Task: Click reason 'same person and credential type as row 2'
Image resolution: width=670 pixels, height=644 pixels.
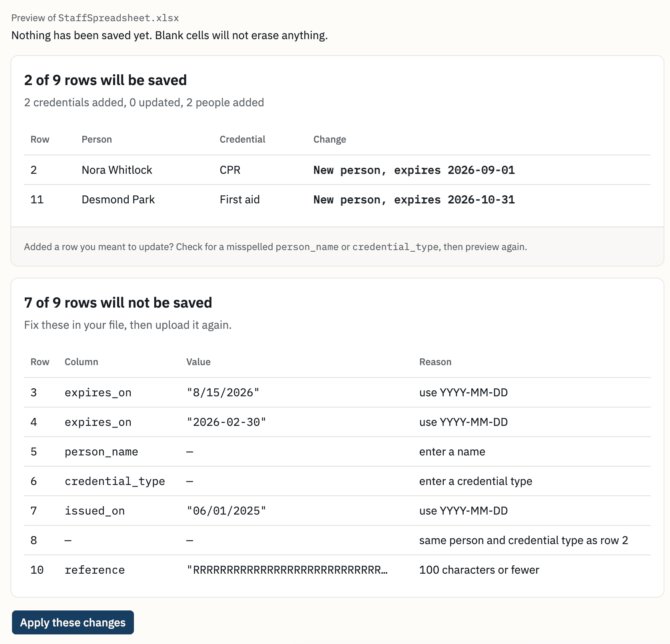Action: point(523,540)
